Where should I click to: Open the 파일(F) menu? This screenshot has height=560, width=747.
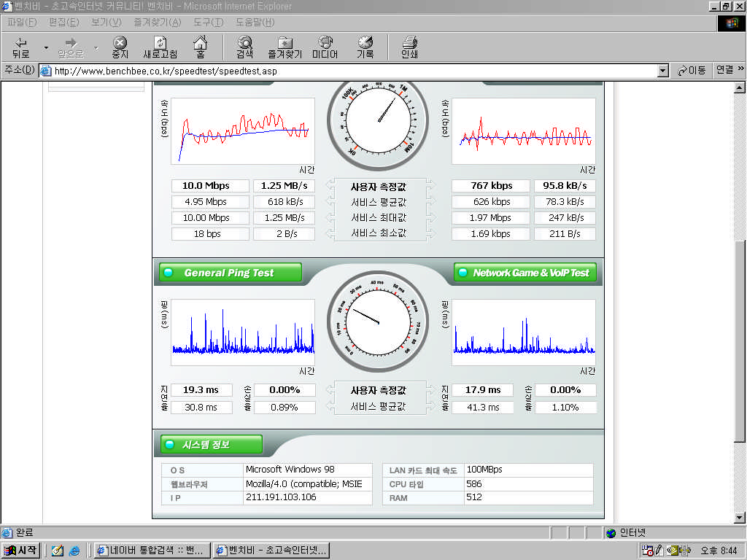click(x=21, y=23)
